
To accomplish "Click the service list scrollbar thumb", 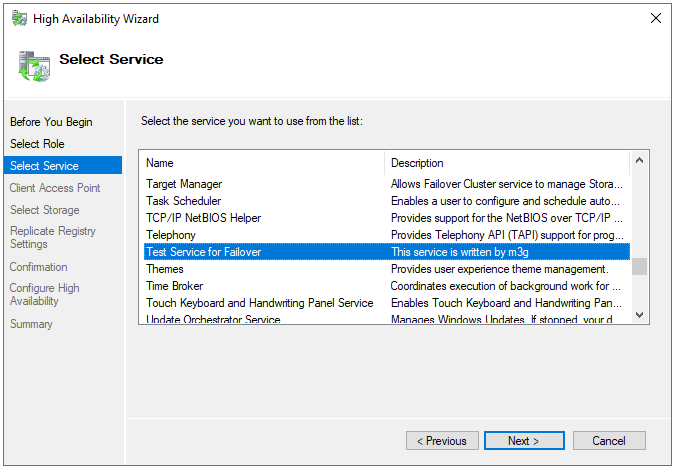I will tap(639, 266).
